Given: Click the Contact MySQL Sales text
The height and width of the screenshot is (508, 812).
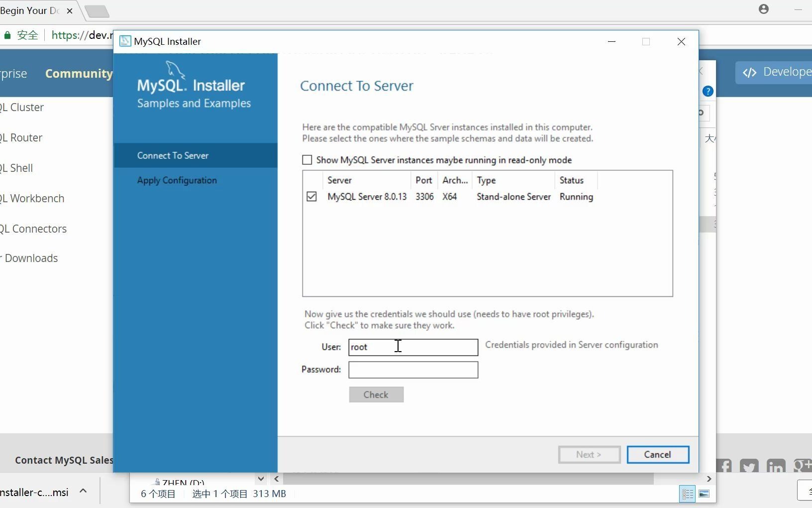Looking at the screenshot, I should (64, 460).
